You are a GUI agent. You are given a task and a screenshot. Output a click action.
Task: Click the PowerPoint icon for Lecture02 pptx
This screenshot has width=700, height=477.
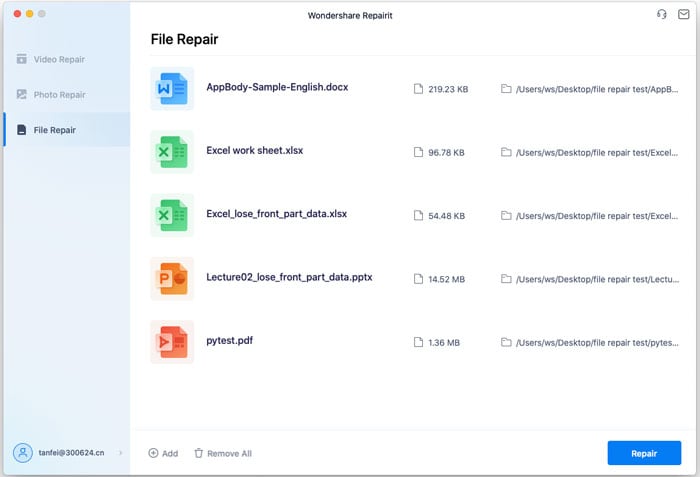tap(172, 279)
